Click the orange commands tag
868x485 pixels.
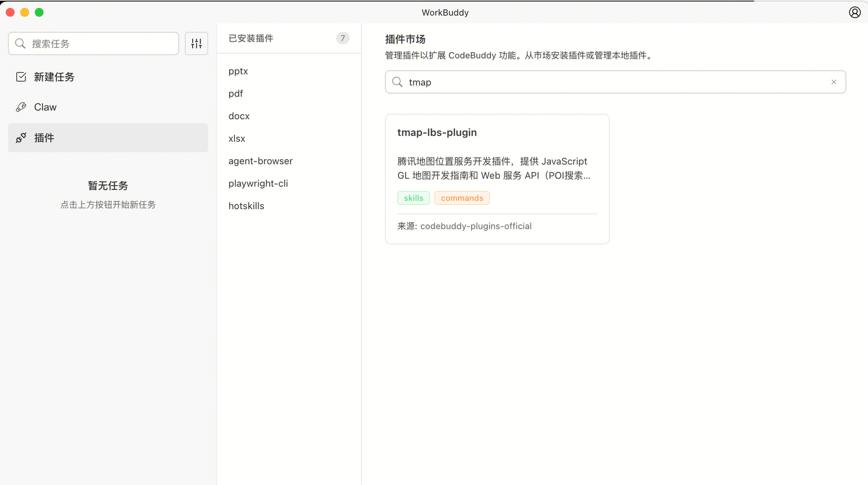462,198
